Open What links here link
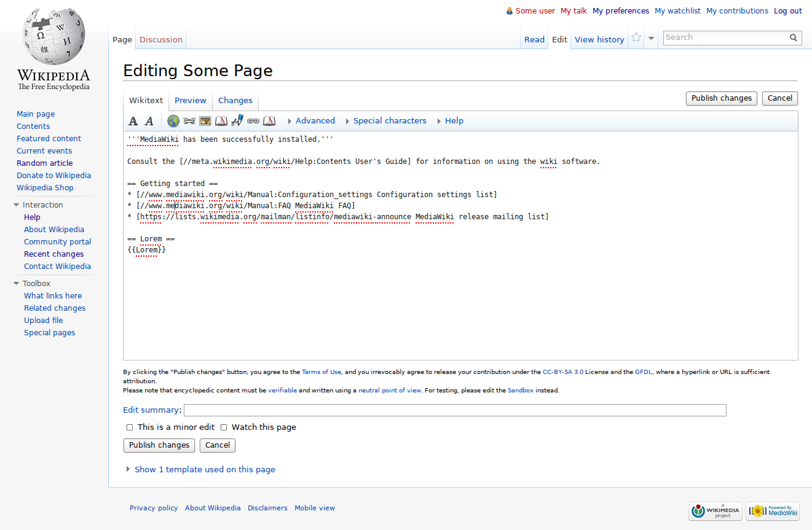Screen dimensions: 812x530 [x=53, y=296]
